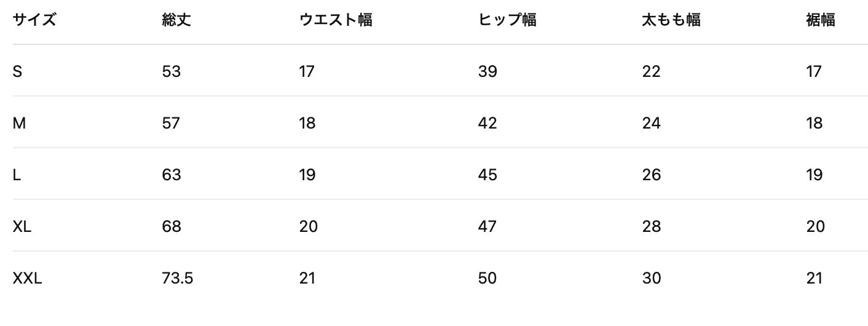Click hip width value 45
The height and width of the screenshot is (326, 868).
pos(487,175)
